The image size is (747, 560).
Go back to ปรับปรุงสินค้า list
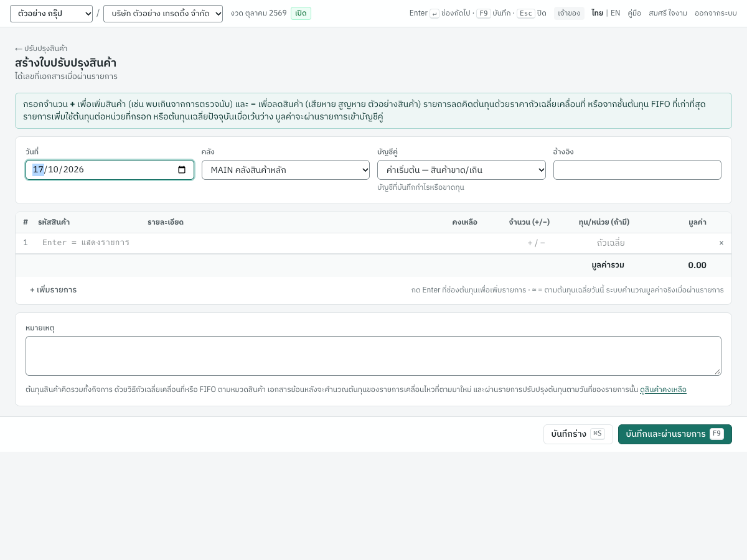[x=41, y=49]
